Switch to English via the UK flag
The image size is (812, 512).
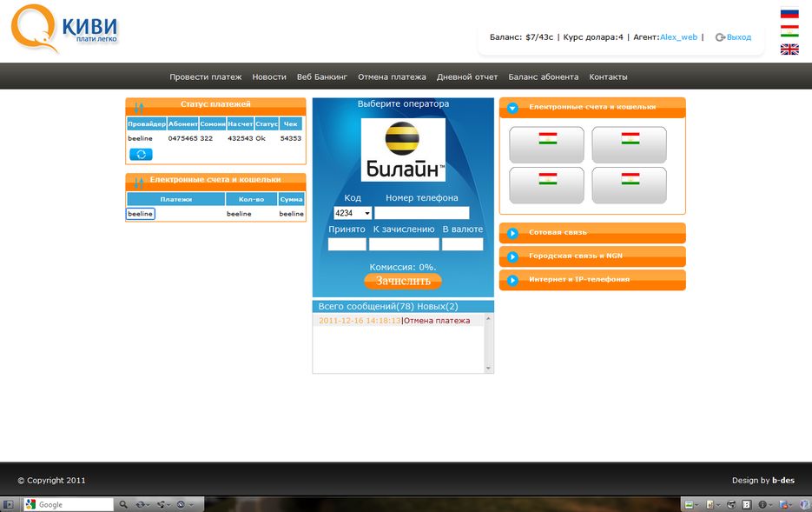point(789,50)
